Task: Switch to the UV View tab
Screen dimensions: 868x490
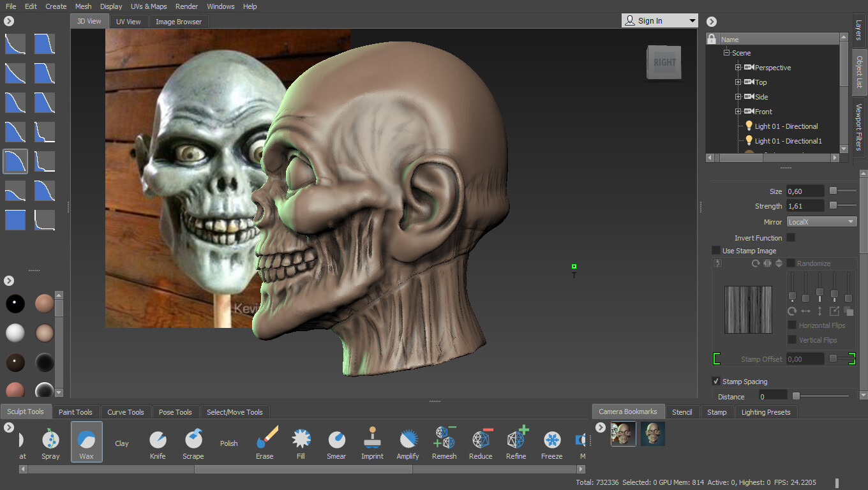Action: (x=128, y=22)
